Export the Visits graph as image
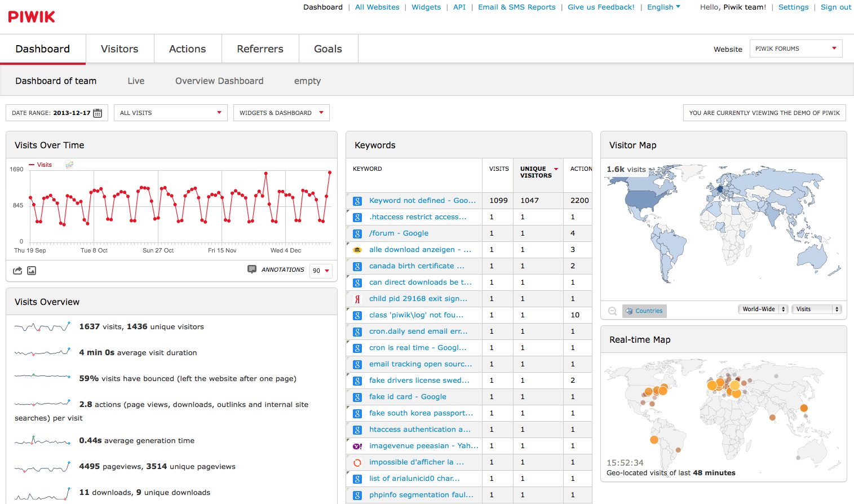 point(32,271)
